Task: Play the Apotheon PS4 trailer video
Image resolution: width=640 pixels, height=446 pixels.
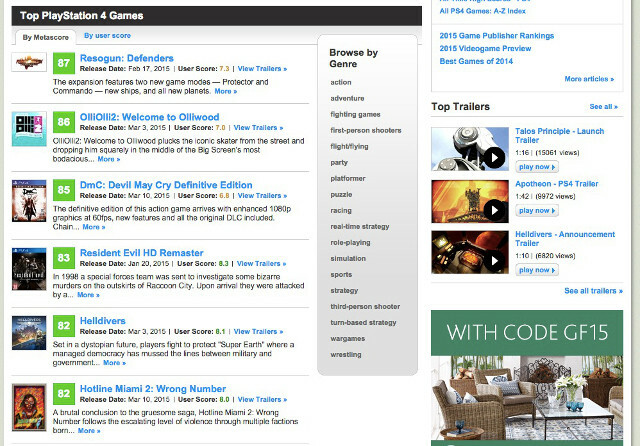Action: click(x=470, y=201)
